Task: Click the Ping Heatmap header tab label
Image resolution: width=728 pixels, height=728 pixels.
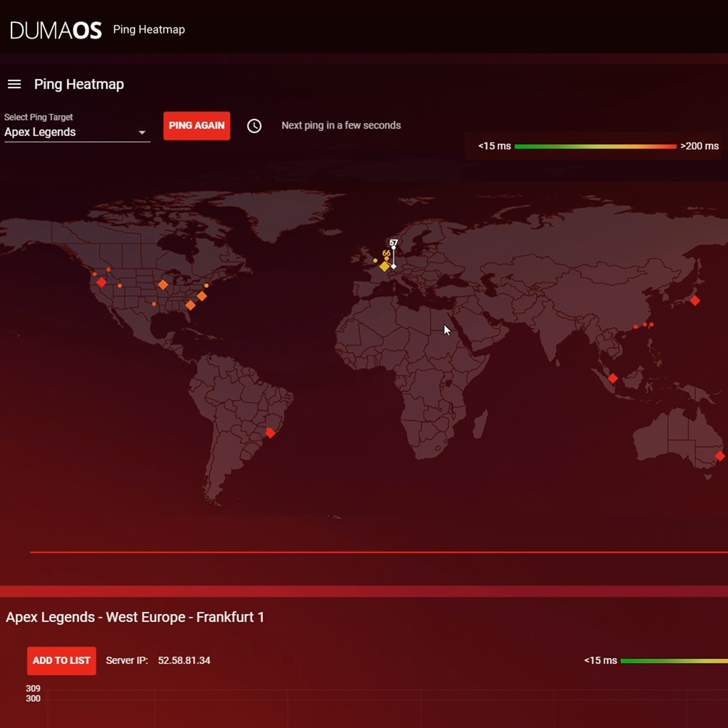Action: [x=149, y=30]
